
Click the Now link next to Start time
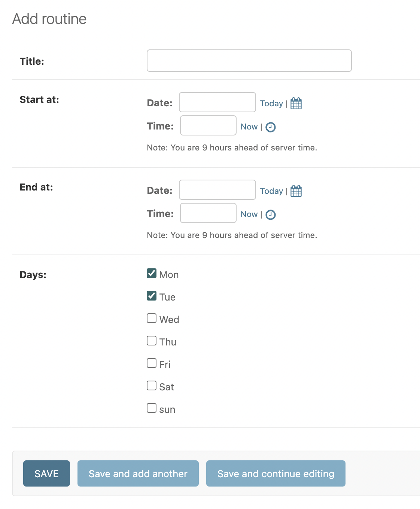coord(249,127)
